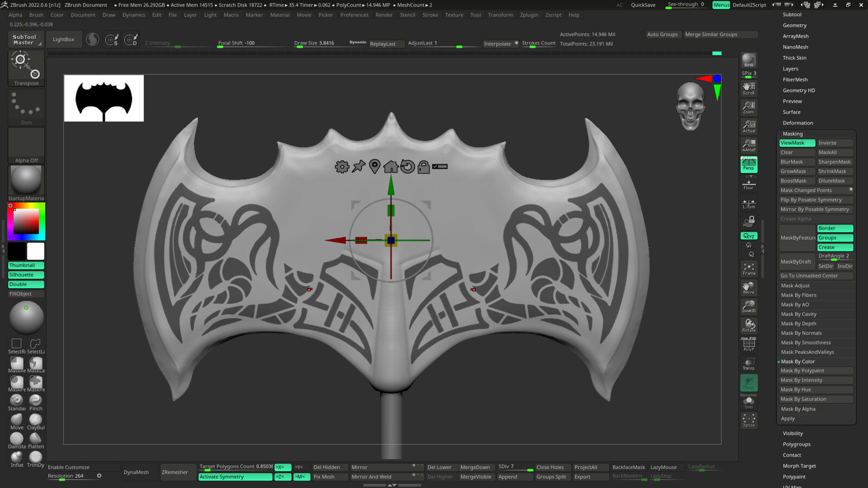
Task: Select the MaskRect brush
Action: [x=17, y=365]
